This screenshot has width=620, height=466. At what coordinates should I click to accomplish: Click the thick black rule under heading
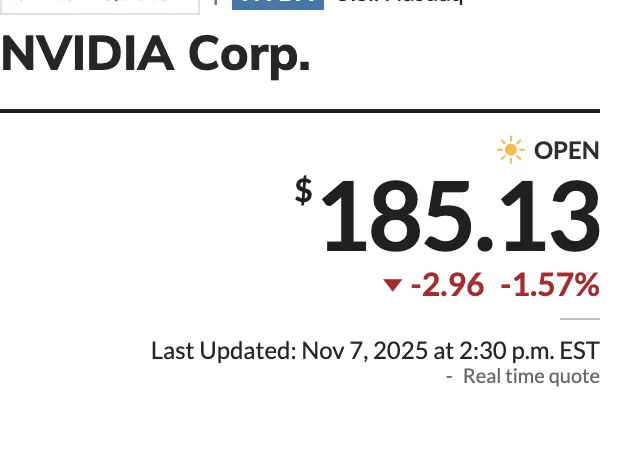[x=300, y=110]
